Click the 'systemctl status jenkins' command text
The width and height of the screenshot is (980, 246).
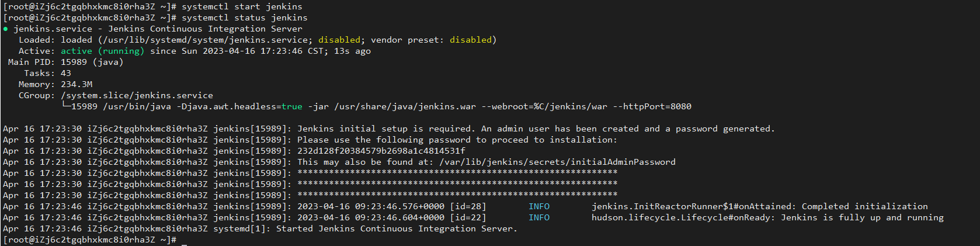coord(244,18)
